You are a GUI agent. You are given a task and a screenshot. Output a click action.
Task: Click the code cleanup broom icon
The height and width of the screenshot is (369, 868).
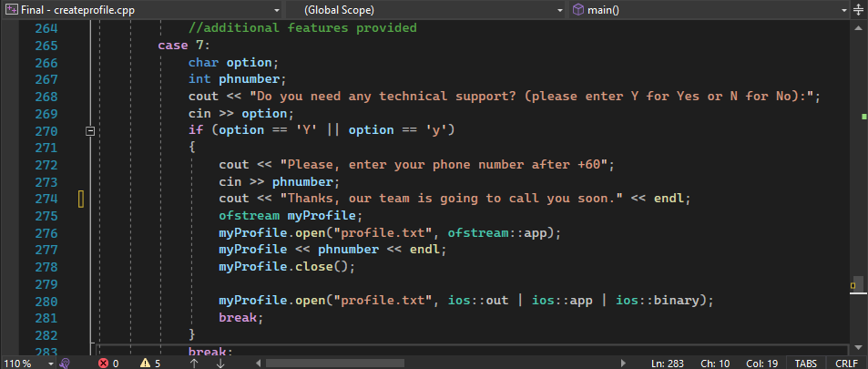65,364
